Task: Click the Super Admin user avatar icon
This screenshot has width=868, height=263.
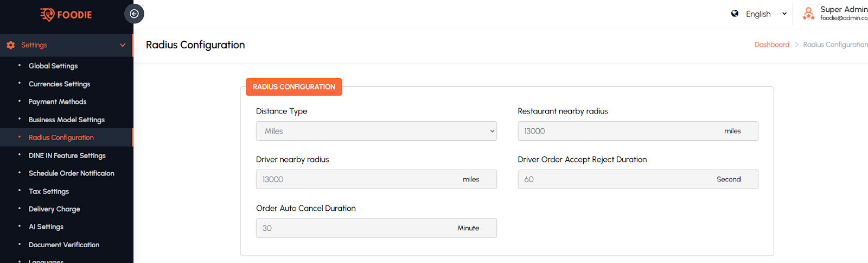Action: coord(808,14)
